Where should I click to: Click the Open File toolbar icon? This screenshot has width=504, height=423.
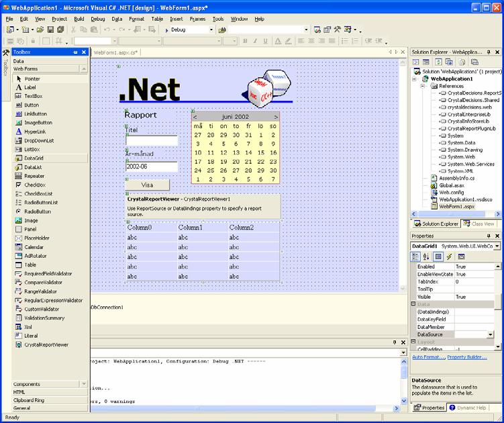40,30
